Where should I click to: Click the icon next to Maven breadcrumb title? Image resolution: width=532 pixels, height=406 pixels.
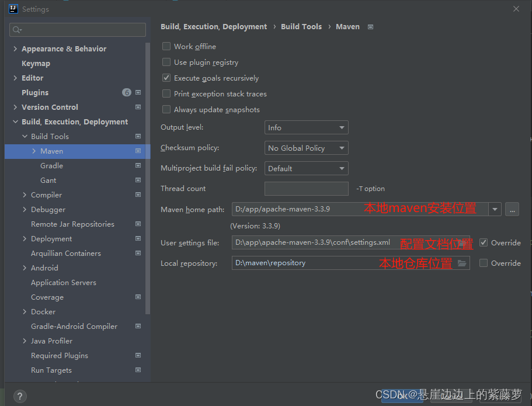click(370, 27)
